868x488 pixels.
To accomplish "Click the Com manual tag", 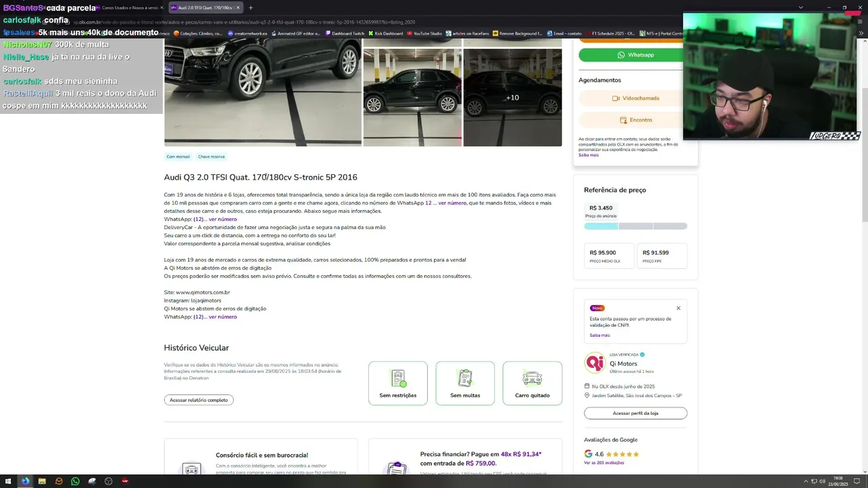I will (x=178, y=157).
